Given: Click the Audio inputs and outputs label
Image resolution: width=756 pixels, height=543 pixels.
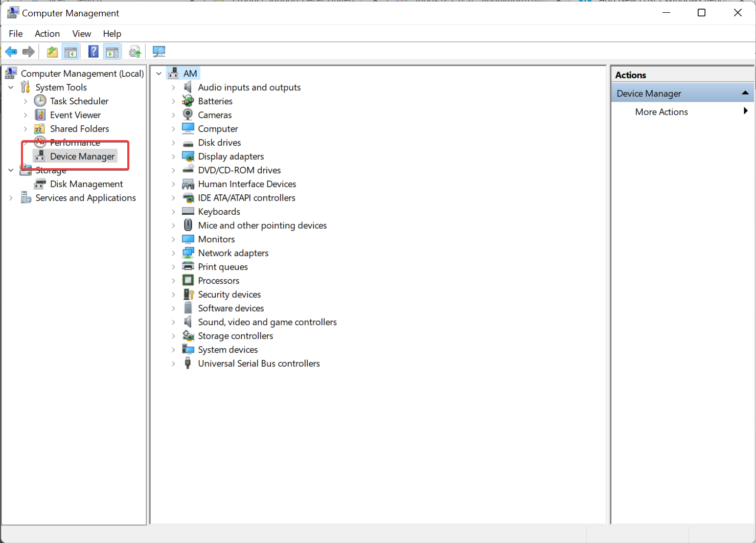Looking at the screenshot, I should 249,87.
